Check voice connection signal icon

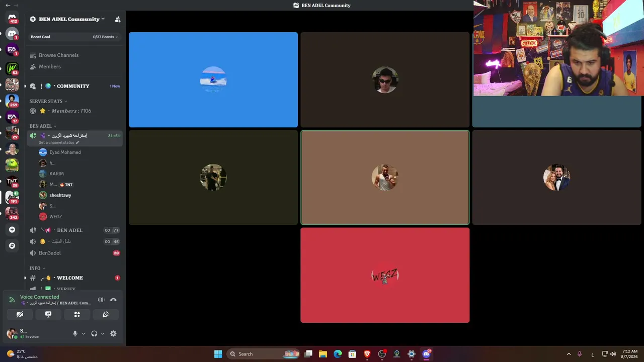point(12,300)
